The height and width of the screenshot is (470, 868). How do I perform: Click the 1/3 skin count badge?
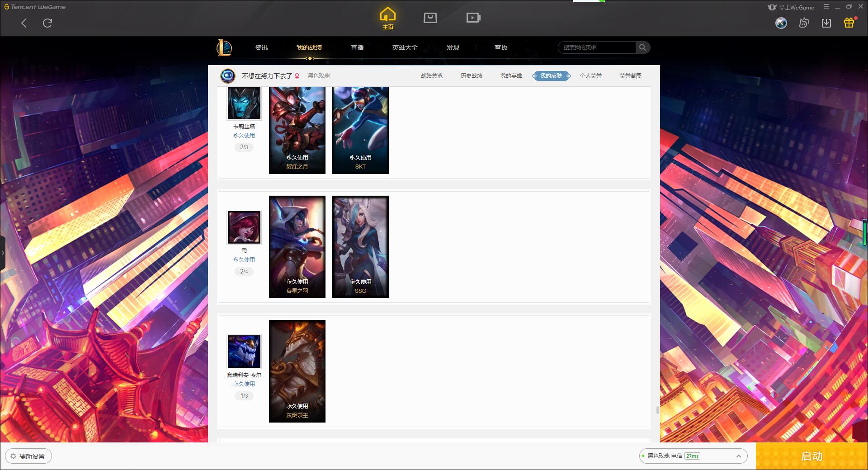pyautogui.click(x=244, y=396)
